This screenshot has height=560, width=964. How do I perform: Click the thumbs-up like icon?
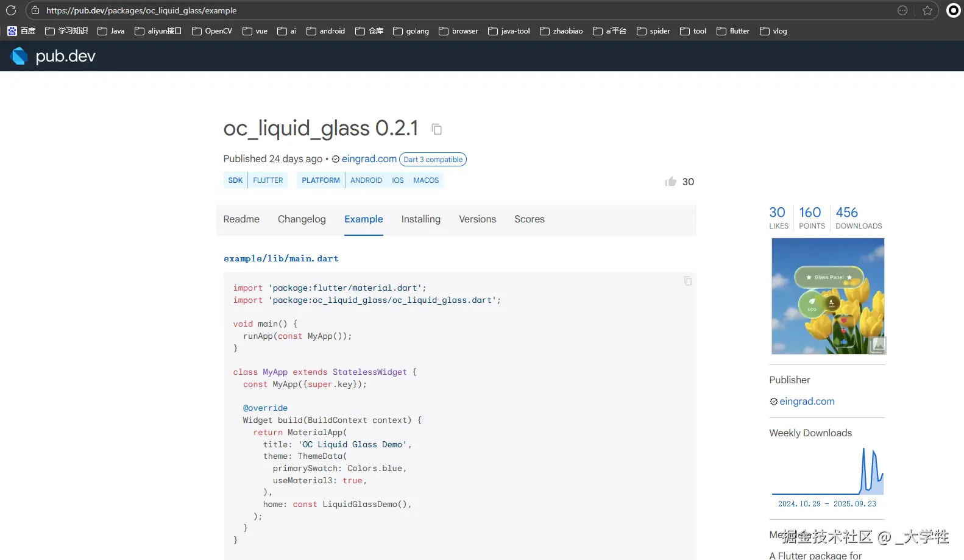[x=671, y=182]
